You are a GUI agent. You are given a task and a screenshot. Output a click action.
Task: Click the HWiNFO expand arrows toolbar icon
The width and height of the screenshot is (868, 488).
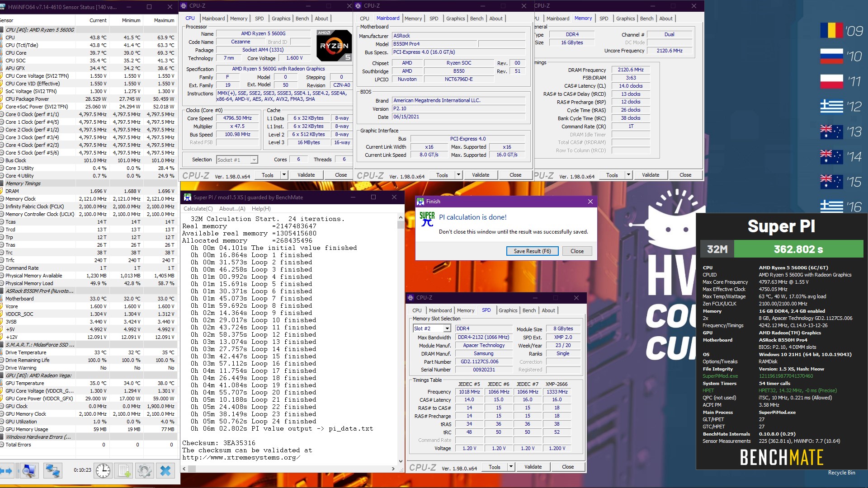click(x=6, y=471)
